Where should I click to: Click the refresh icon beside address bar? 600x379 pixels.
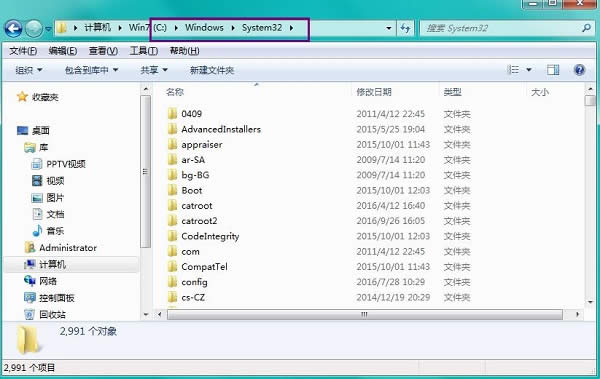[405, 28]
